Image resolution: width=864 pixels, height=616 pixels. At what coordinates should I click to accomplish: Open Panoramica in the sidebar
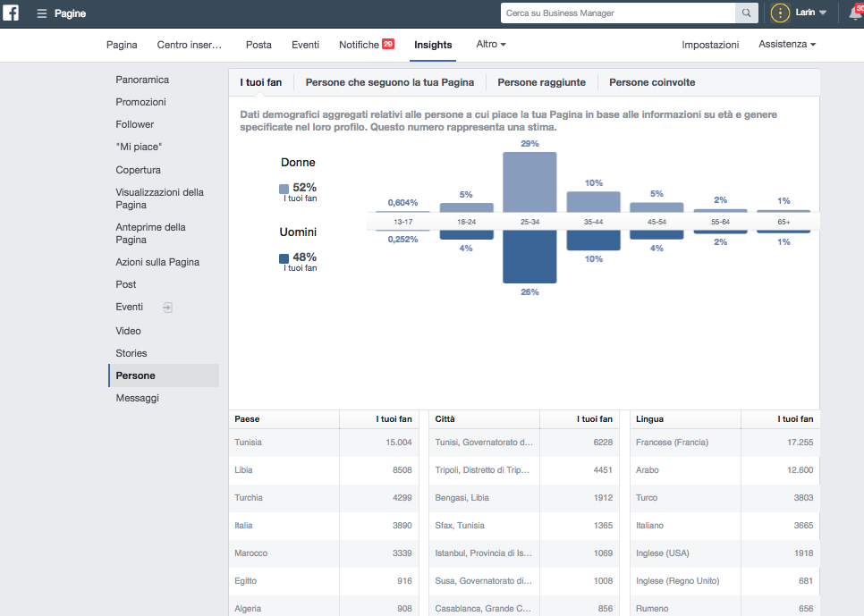click(142, 80)
